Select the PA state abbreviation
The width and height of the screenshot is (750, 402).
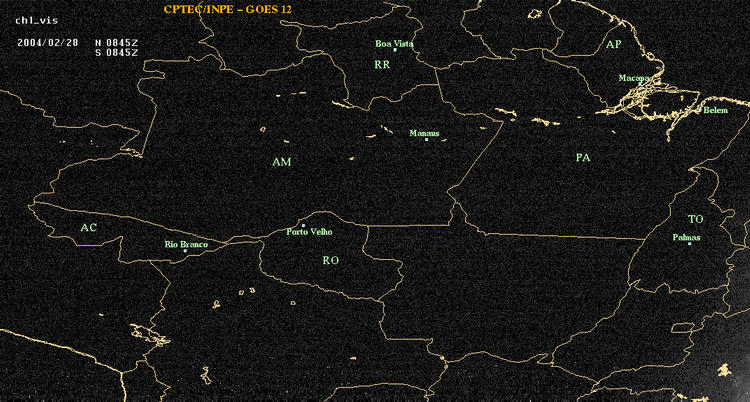pos(583,157)
